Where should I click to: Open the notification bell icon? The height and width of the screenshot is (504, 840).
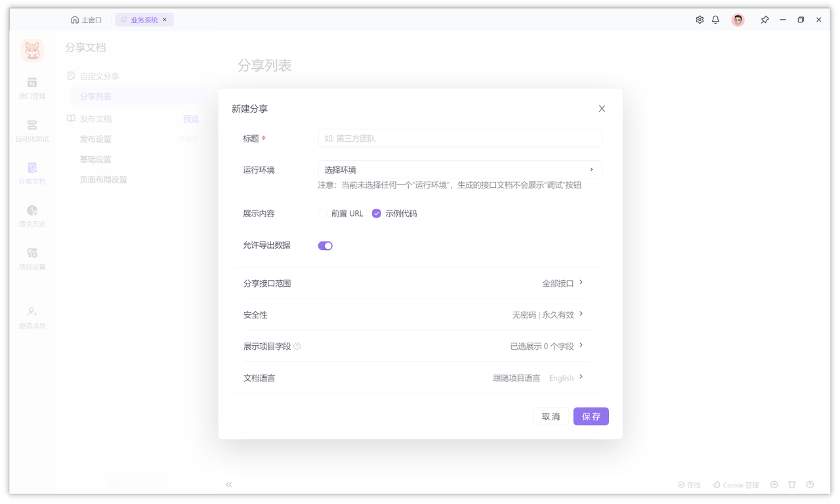[x=715, y=20]
